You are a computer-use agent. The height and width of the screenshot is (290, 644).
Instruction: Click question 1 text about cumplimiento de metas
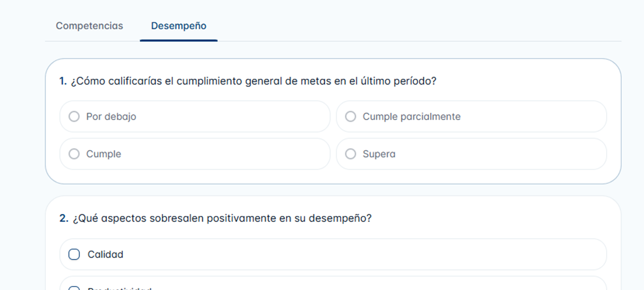coord(254,82)
